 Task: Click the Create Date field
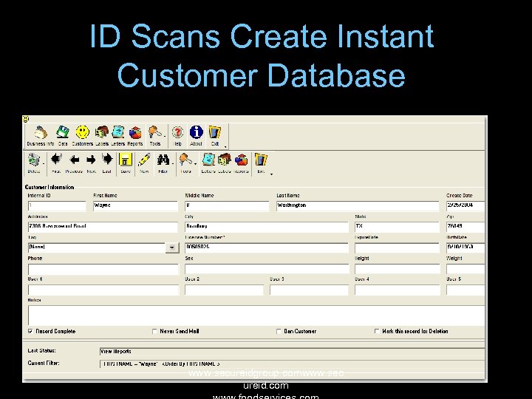[465, 206]
